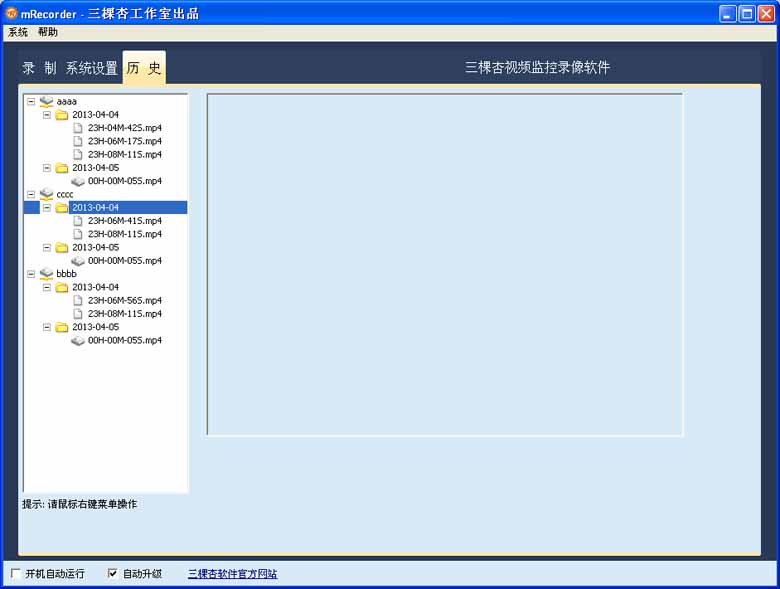
Task: Collapse 2013-04-05 folder under cccc
Action: point(47,247)
